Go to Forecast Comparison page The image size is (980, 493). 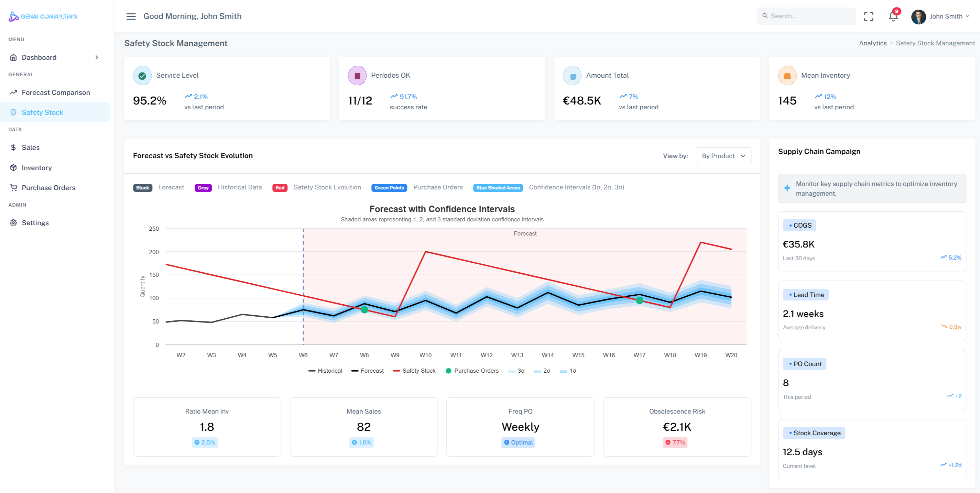click(x=56, y=92)
